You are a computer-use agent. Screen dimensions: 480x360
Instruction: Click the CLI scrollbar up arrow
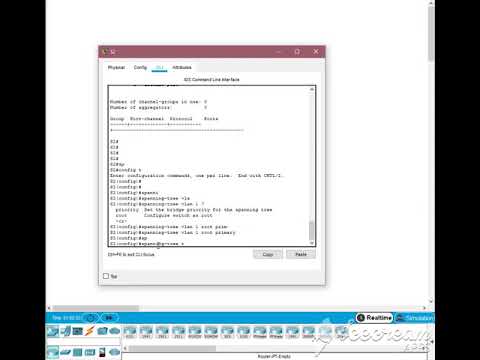click(312, 89)
